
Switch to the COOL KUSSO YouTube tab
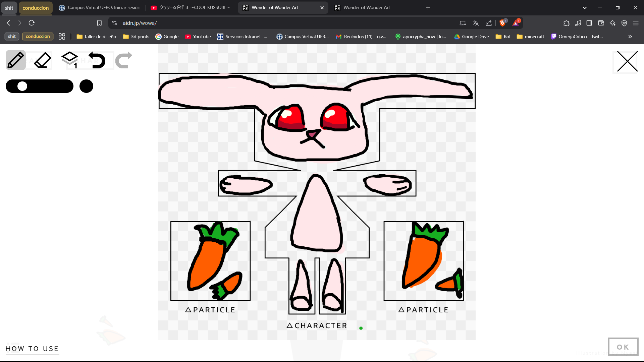pyautogui.click(x=190, y=7)
